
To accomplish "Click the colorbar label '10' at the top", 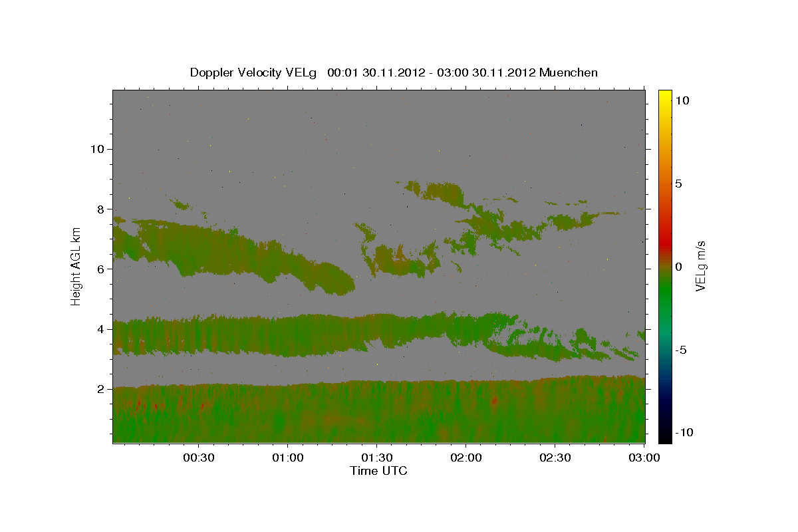I will click(x=682, y=100).
